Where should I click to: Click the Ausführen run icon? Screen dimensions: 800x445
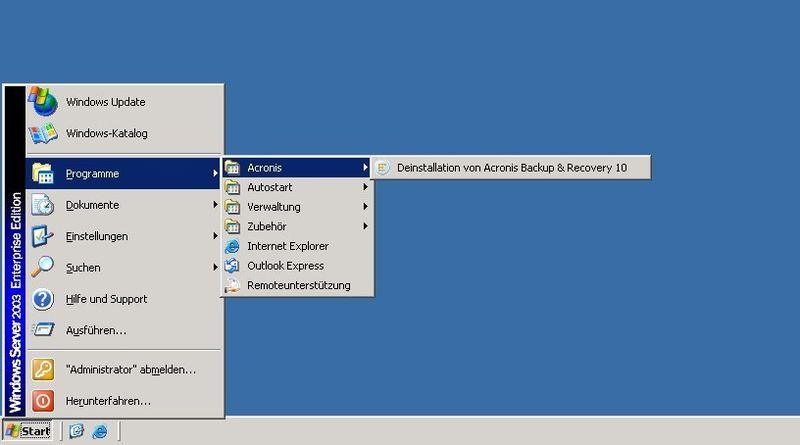pyautogui.click(x=43, y=330)
